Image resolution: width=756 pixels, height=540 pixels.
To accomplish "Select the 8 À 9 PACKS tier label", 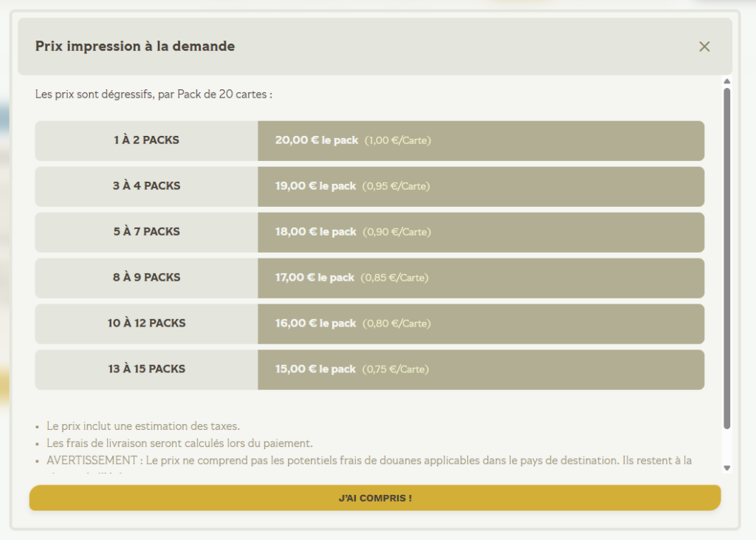I will point(146,278).
